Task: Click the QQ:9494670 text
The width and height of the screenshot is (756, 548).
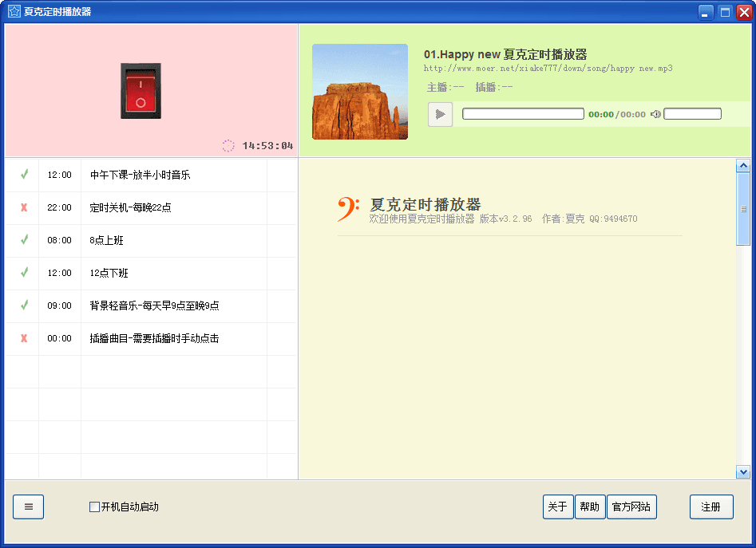Action: [613, 219]
